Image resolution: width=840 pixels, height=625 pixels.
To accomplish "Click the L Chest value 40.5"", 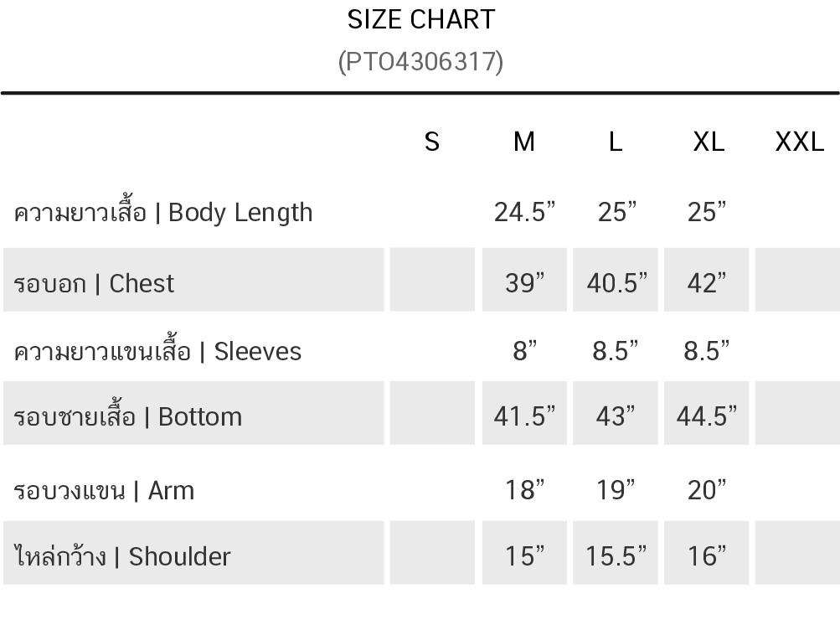I will click(x=616, y=283).
